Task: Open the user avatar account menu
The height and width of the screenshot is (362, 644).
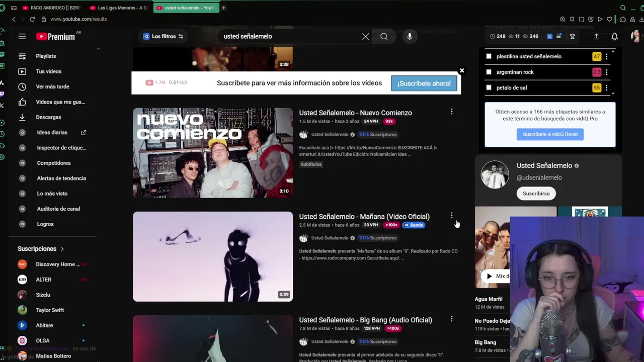Action: point(635,36)
